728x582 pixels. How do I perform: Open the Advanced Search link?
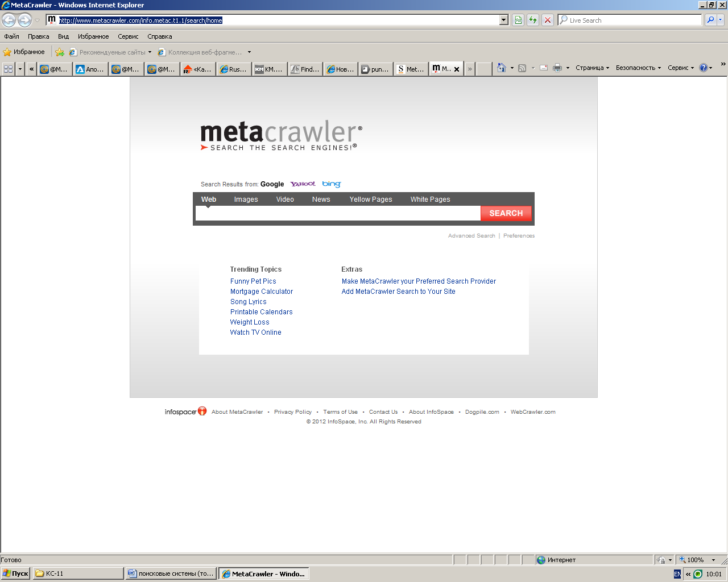[x=471, y=236]
